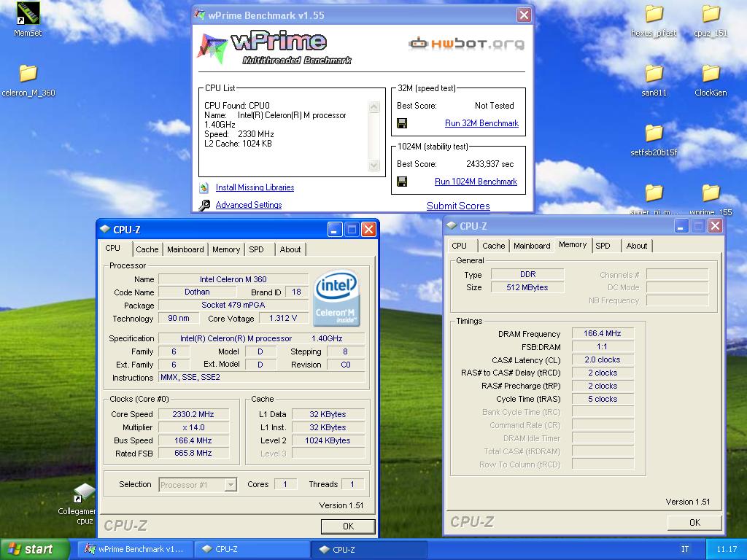The image size is (747, 560).
Task: Click the hwbot.org logo
Action: click(467, 44)
